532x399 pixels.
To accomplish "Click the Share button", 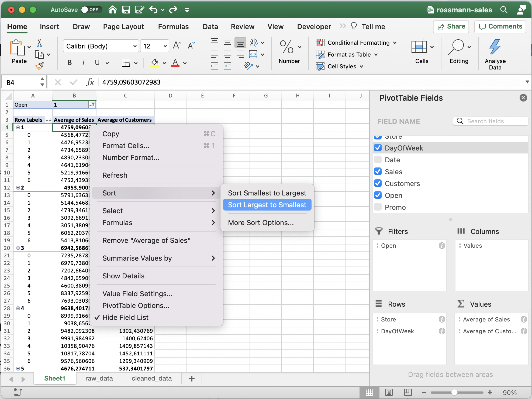I will click(451, 27).
